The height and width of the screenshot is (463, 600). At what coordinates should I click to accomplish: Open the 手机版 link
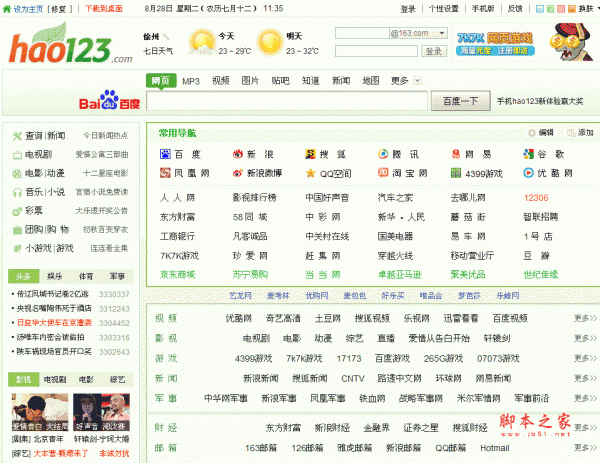point(483,8)
